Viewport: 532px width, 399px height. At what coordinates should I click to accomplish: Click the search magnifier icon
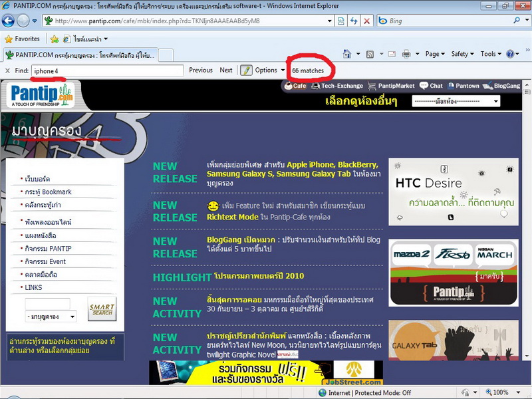coord(517,21)
